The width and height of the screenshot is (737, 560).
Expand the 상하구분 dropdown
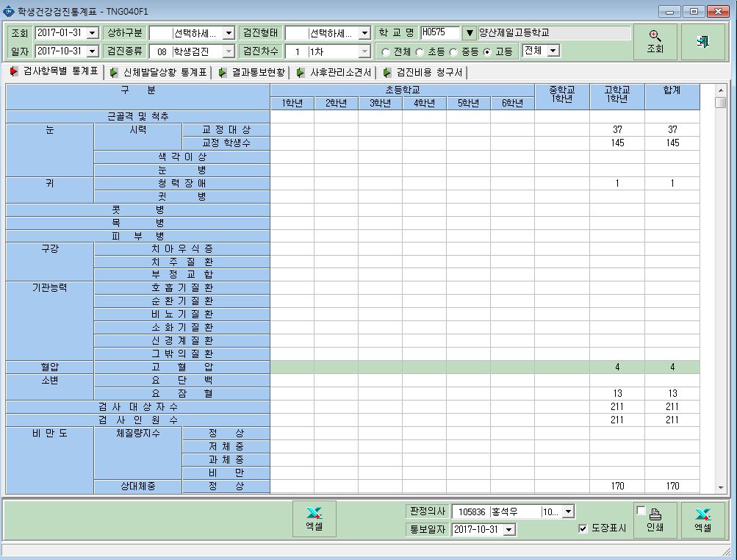coord(229,33)
